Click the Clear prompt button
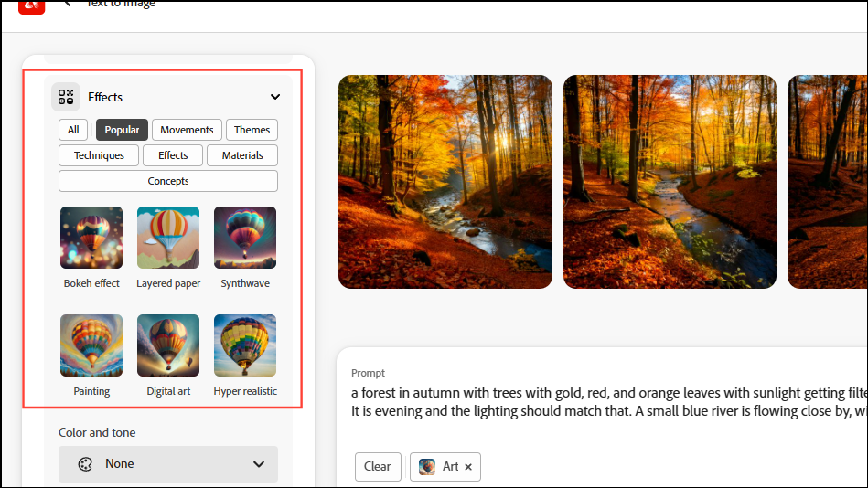Screen dimensions: 868x488 click(x=378, y=466)
